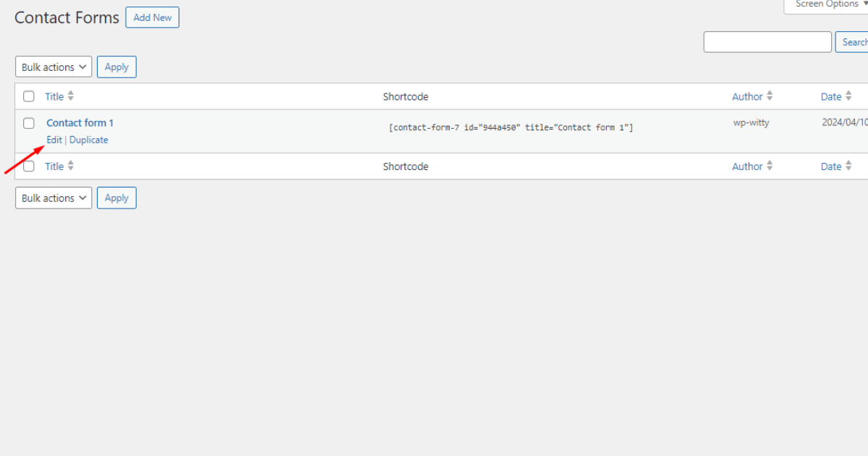The width and height of the screenshot is (868, 456).
Task: Click footer Author column sort arrows
Action: 770,166
